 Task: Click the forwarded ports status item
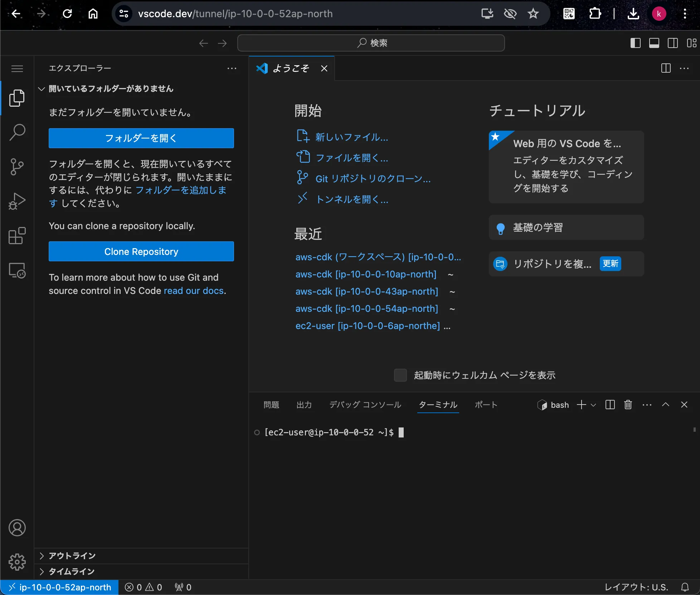(x=183, y=587)
